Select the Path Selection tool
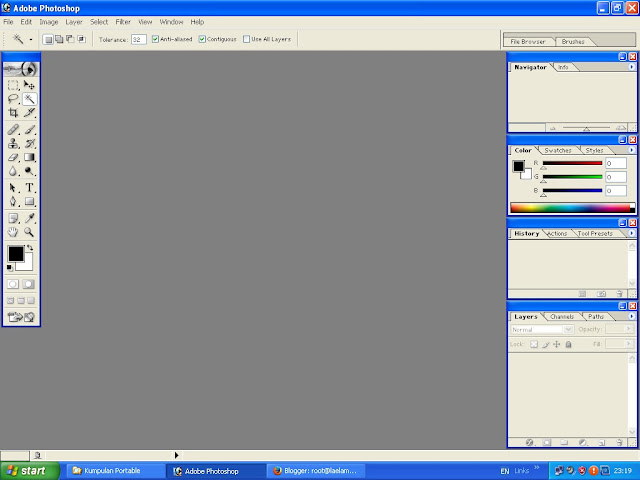The image size is (640, 480). pos(13,188)
